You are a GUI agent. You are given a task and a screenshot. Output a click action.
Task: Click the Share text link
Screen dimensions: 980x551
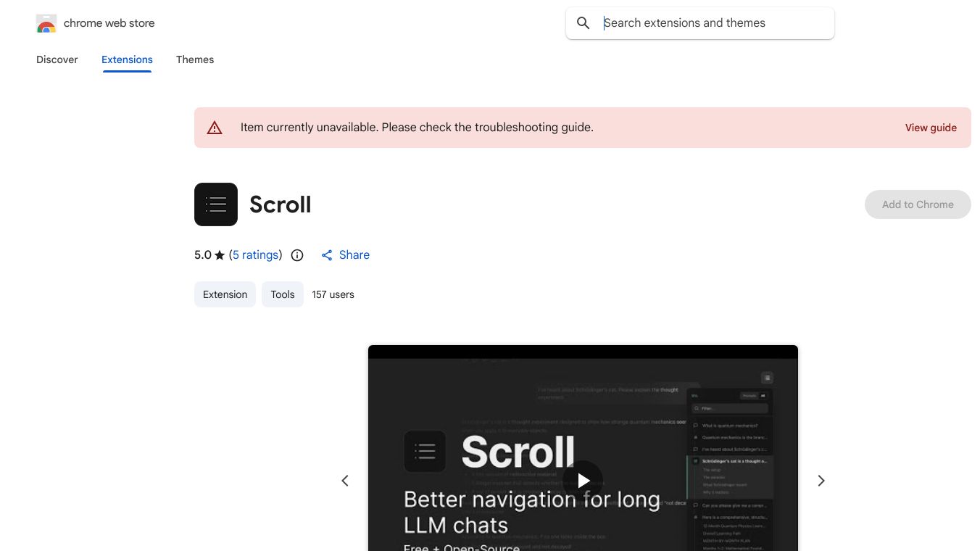click(x=354, y=255)
